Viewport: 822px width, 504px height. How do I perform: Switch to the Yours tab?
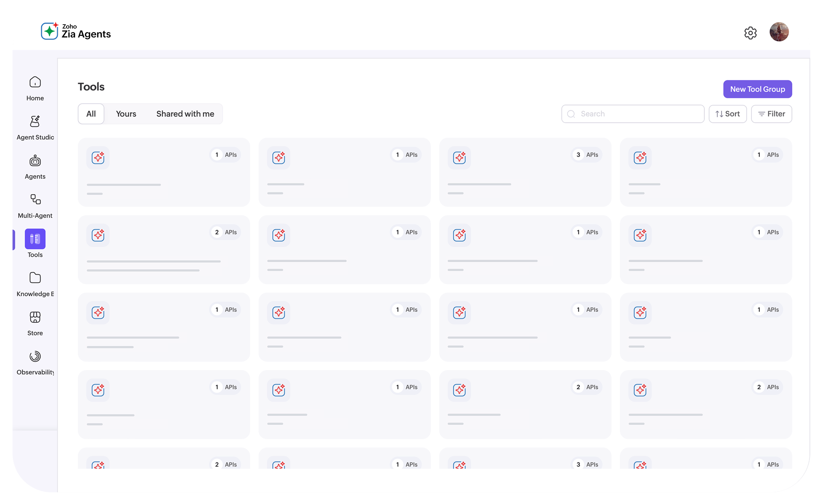pos(126,114)
